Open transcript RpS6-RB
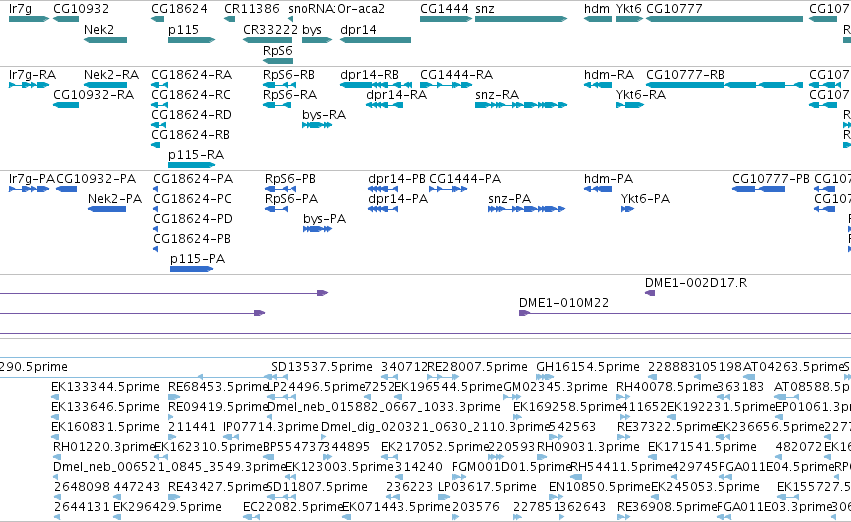This screenshot has width=851, height=522. 280,85
